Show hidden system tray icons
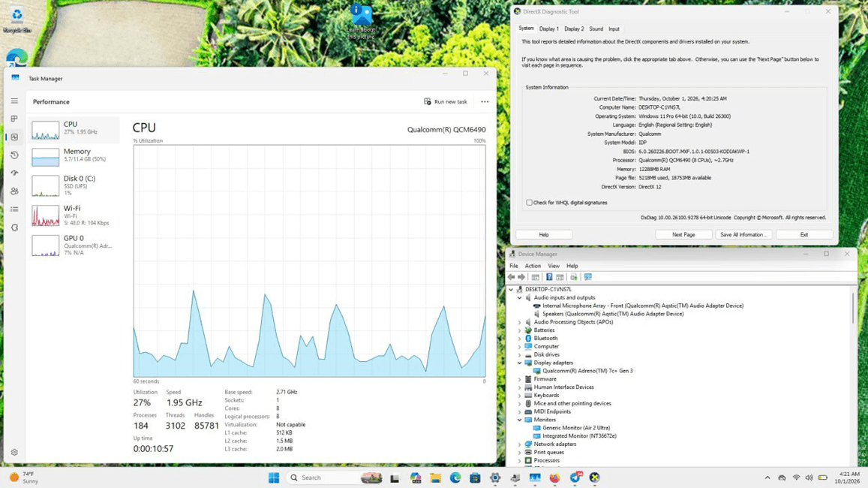868x488 pixels. pyautogui.click(x=767, y=477)
